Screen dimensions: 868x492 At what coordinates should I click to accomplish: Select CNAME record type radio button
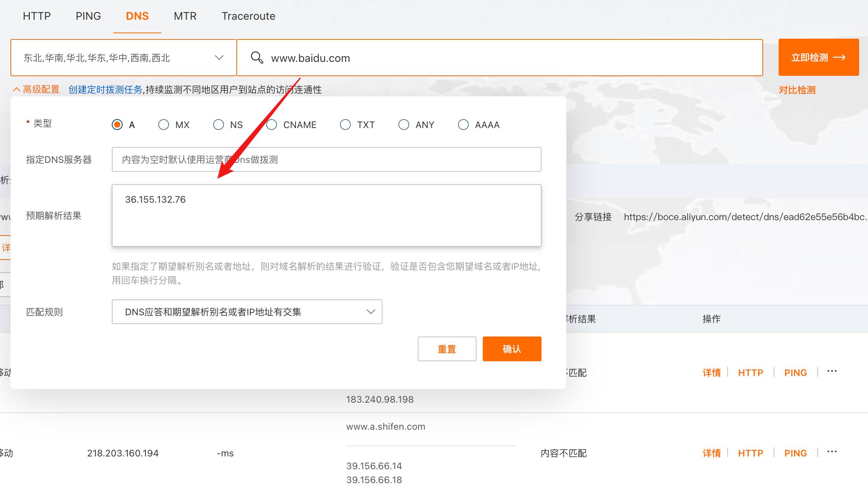(x=272, y=125)
